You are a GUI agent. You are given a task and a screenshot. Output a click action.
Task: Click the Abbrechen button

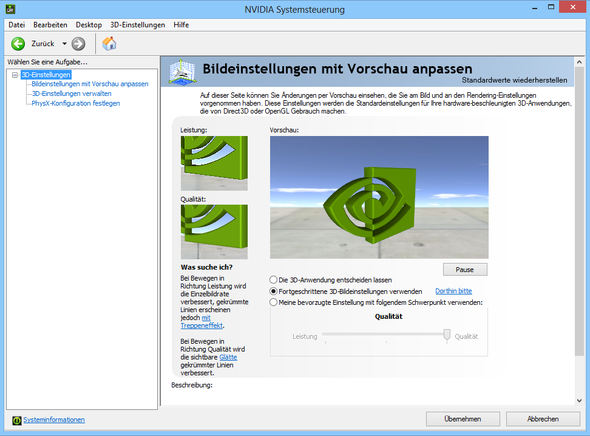543,419
